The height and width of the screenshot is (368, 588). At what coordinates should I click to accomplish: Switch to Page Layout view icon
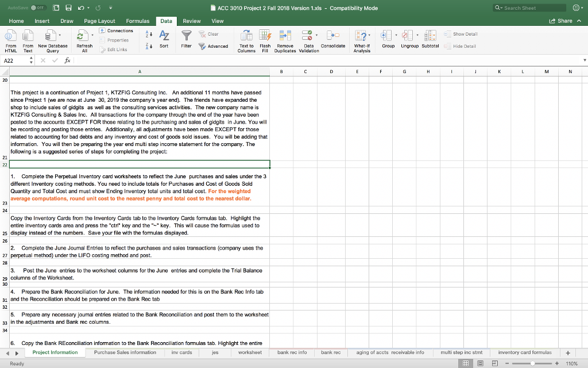[x=480, y=363]
